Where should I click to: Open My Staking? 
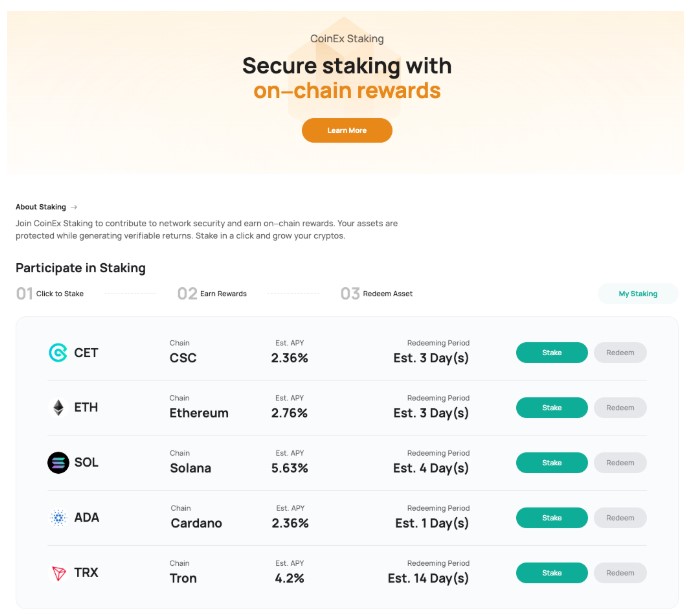point(638,294)
